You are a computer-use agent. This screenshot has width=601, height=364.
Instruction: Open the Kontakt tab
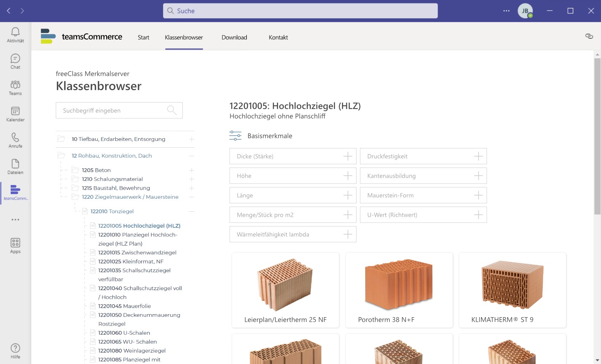(x=278, y=37)
